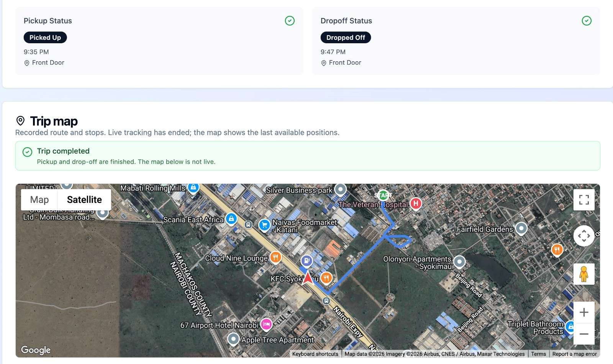The image size is (613, 364).
Task: Click Naivas Foodmarket shopping cart marker
Action: tap(264, 225)
